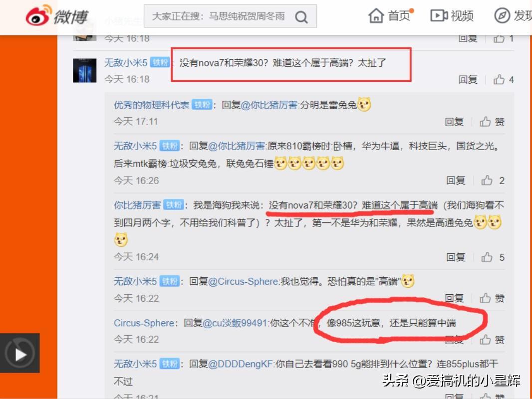Reply to the nova7和荣耀30 top comment

tap(468, 80)
